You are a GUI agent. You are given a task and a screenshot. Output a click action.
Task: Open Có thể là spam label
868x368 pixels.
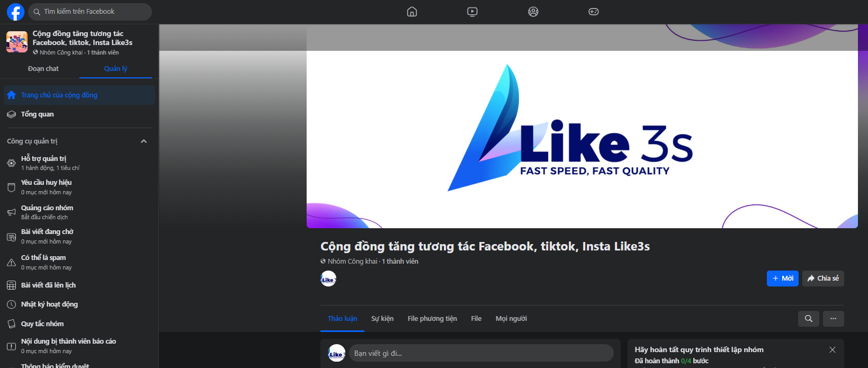[x=43, y=258]
